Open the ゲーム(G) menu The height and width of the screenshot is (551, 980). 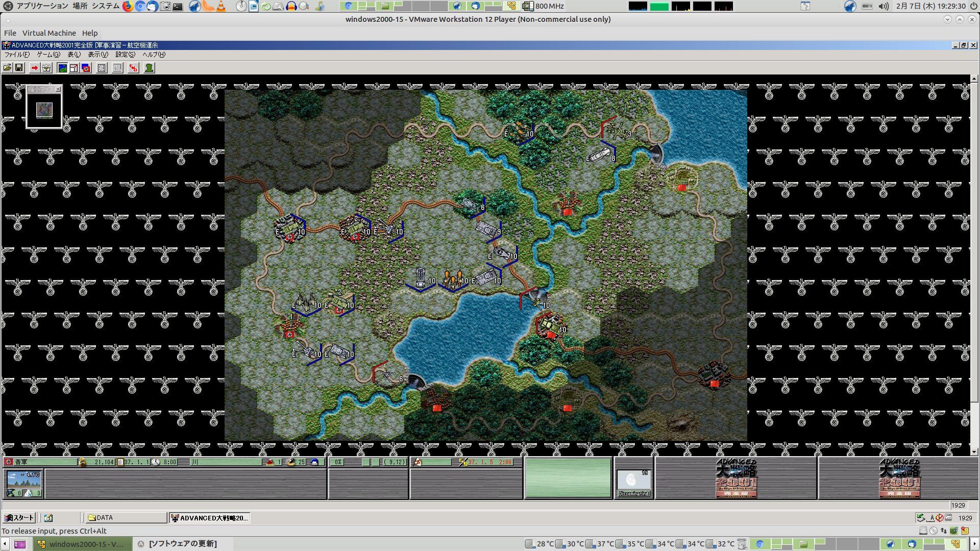point(48,55)
